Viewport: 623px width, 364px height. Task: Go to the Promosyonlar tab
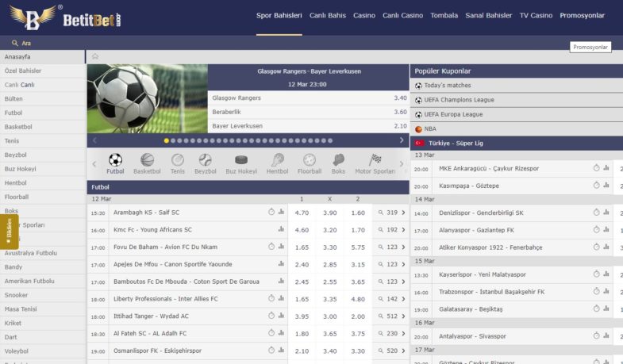(582, 15)
